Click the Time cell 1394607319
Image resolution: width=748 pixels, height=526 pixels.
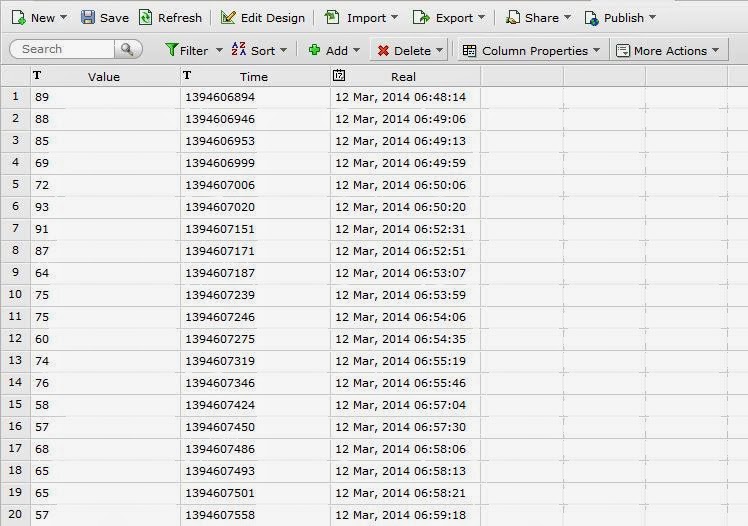[x=255, y=361]
